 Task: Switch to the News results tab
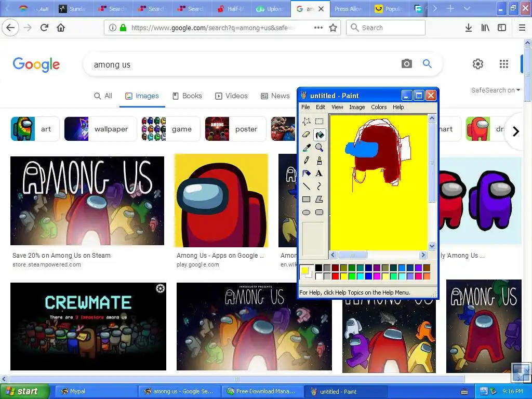coord(275,96)
